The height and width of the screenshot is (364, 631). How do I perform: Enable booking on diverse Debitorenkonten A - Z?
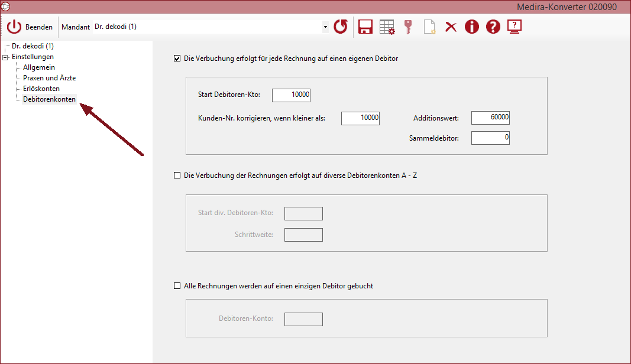177,175
